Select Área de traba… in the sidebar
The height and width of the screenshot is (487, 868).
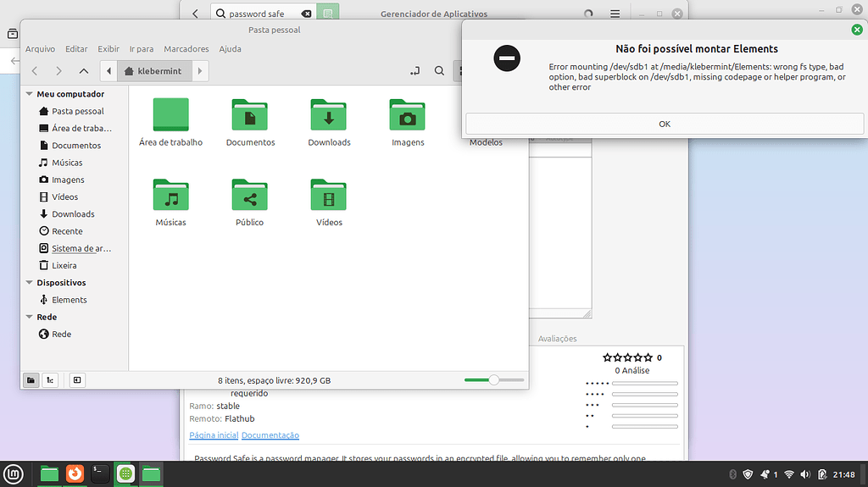75,129
